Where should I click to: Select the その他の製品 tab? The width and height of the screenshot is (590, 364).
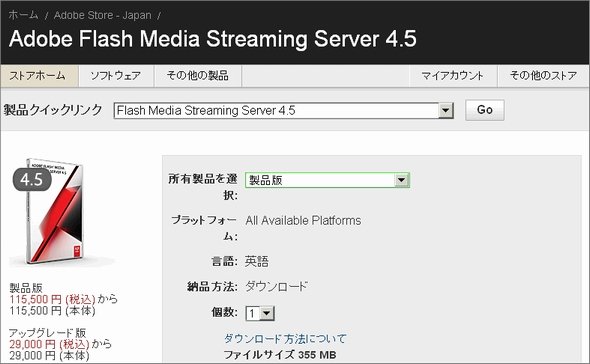point(198,76)
